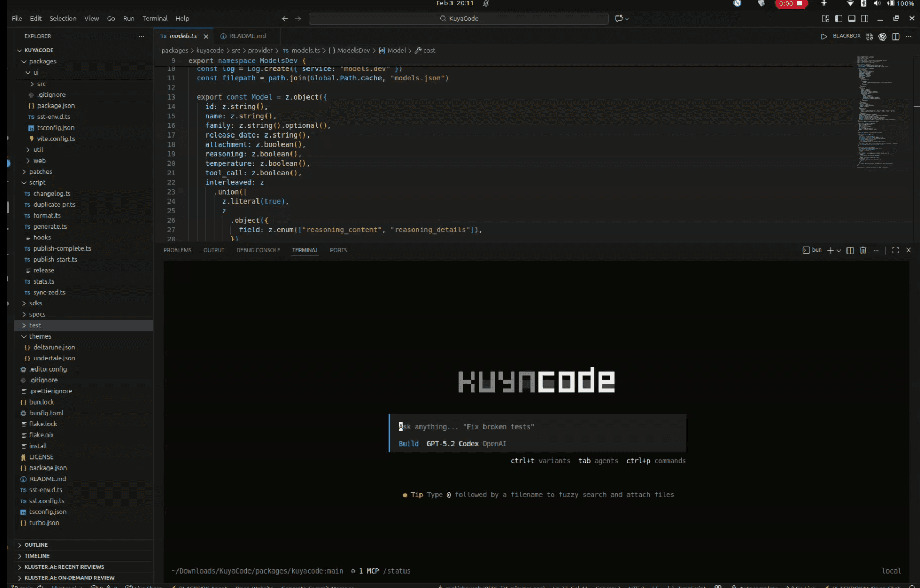This screenshot has height=588, width=920.
Task: Kill the terminal with the trash icon
Action: click(863, 251)
